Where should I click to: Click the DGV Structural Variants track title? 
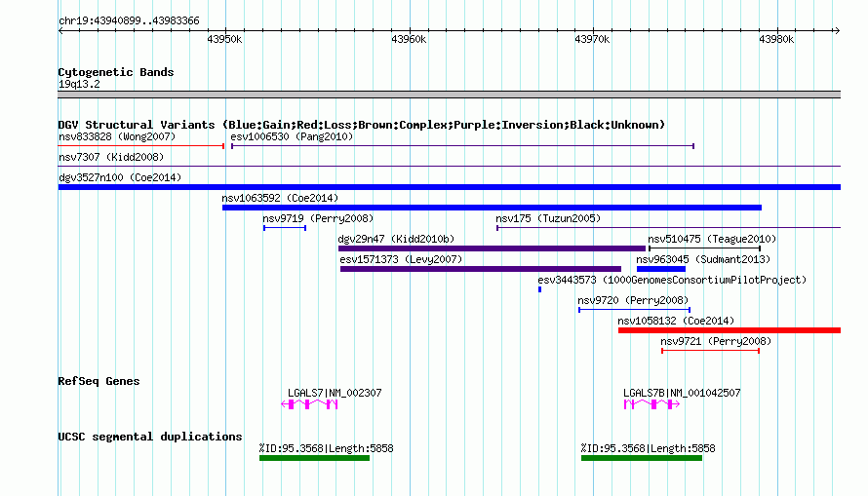pos(362,125)
